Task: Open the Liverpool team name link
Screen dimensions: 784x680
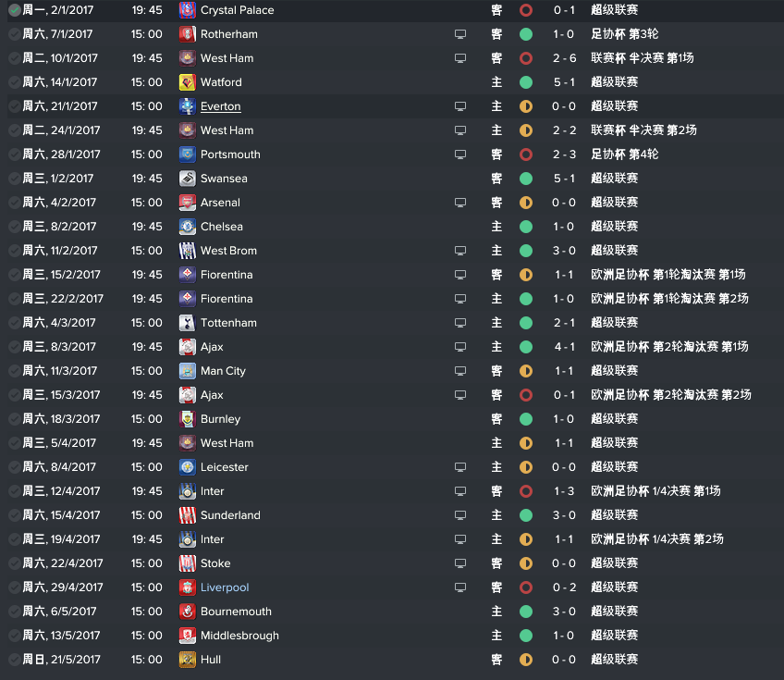Action: pos(225,587)
